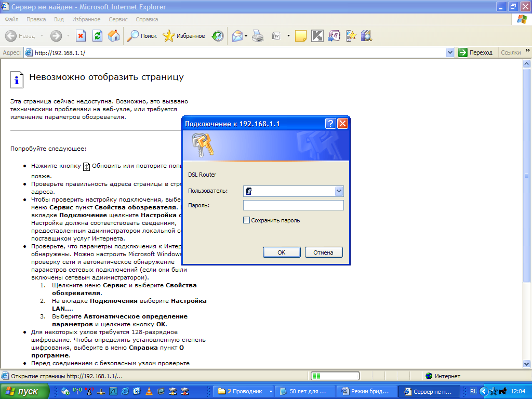Expand Mail button dropdown arrow
The width and height of the screenshot is (532, 399).
[246, 36]
